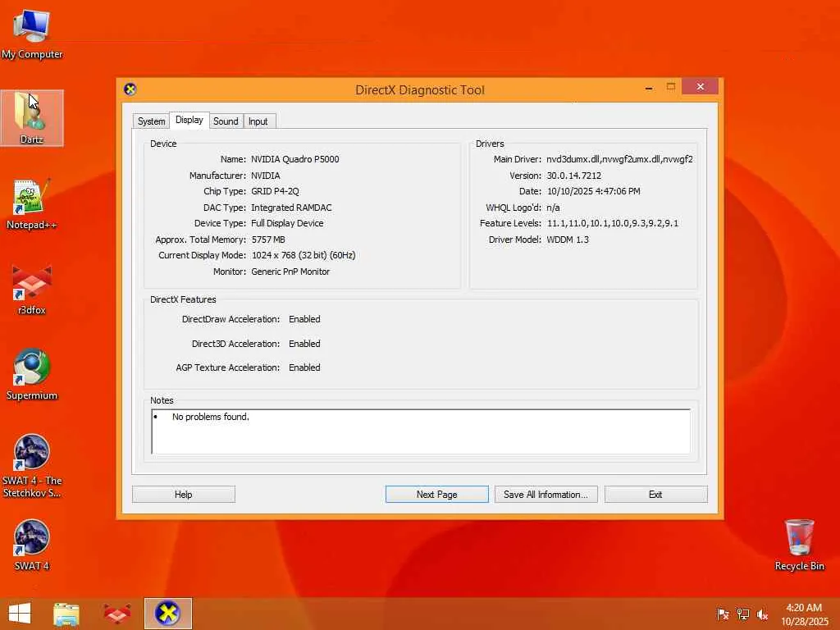840x630 pixels.
Task: Select SWAT 4 - The Stetchkov S... shortcut
Action: [x=32, y=466]
